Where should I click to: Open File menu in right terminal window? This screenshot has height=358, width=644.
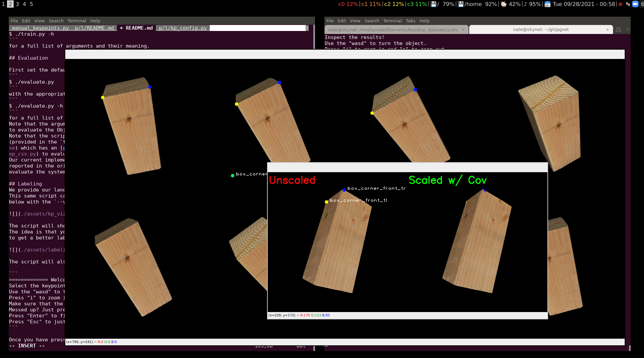tap(330, 21)
